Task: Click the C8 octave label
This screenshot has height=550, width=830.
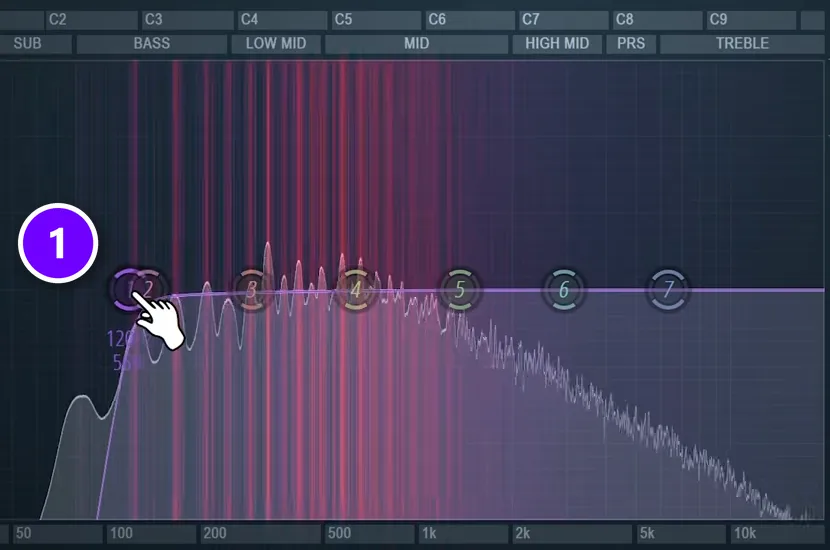Action: [624, 20]
